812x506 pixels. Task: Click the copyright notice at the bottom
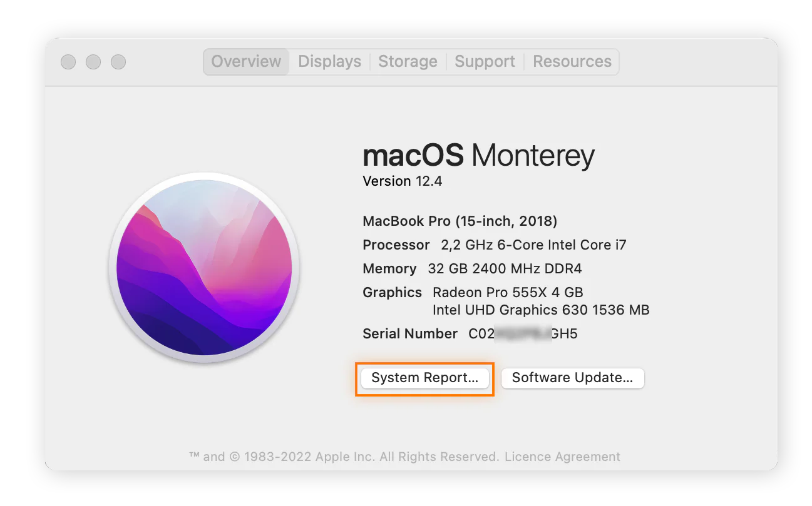[337, 457]
